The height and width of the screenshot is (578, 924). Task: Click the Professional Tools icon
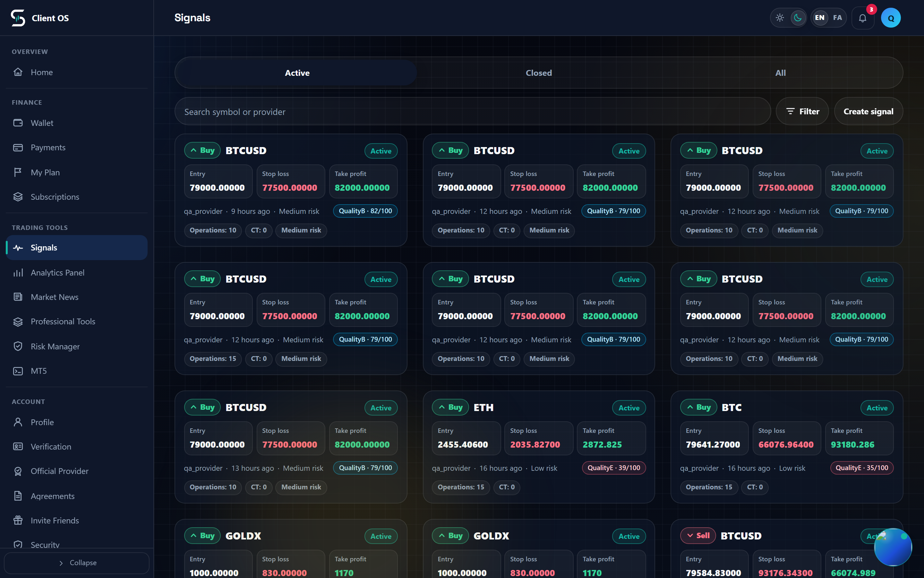[18, 321]
